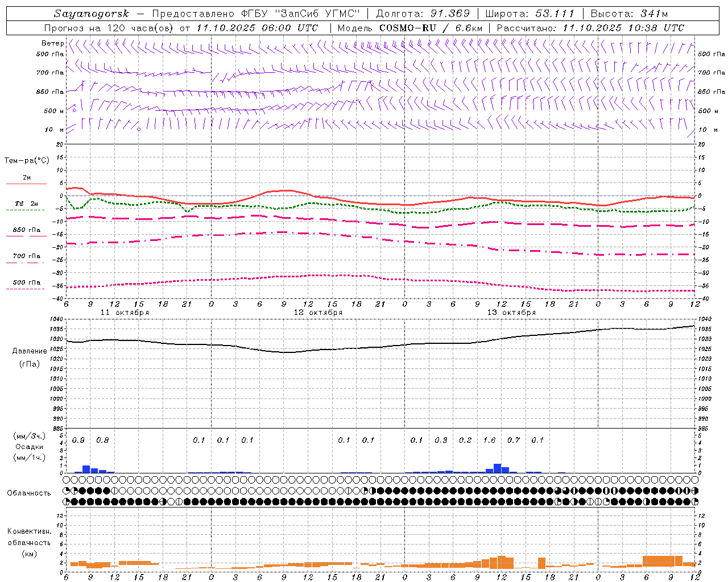Screen dimensions: 728x582
Task: Click the '11 октября' date label
Action: (x=125, y=313)
